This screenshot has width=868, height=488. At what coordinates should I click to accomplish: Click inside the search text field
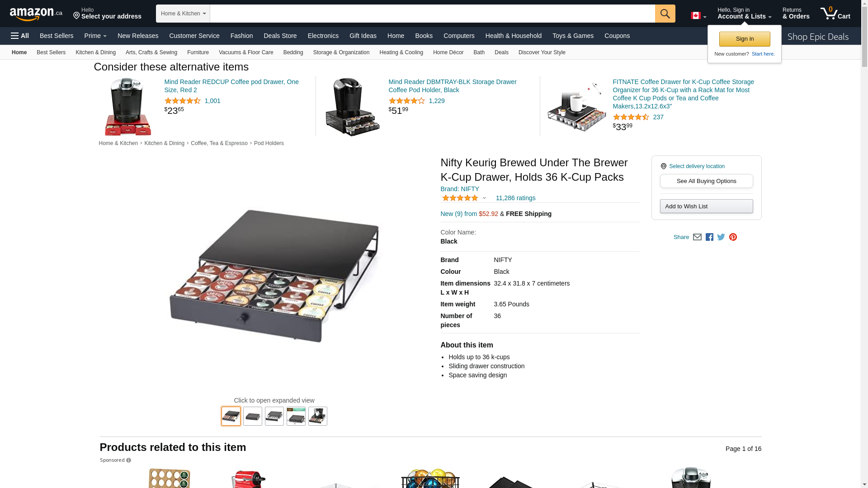point(433,14)
